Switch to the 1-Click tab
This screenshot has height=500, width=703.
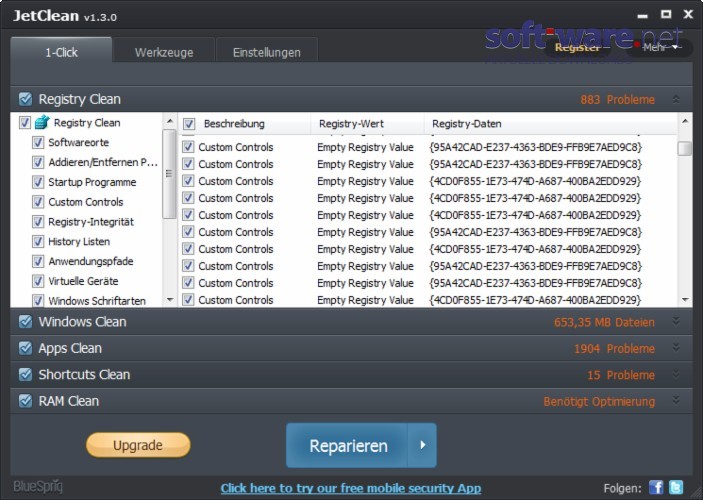pos(61,52)
